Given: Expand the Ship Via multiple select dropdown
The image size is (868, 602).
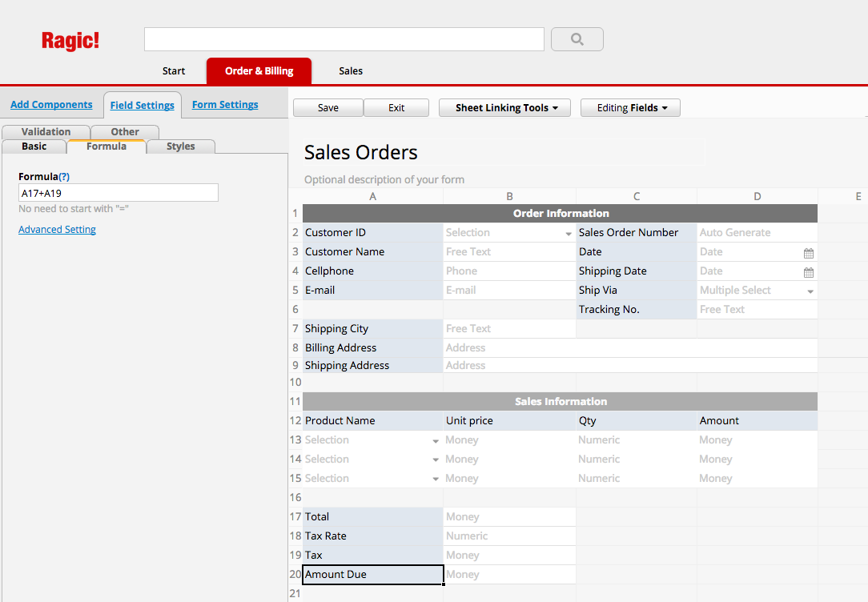Looking at the screenshot, I should tap(810, 291).
